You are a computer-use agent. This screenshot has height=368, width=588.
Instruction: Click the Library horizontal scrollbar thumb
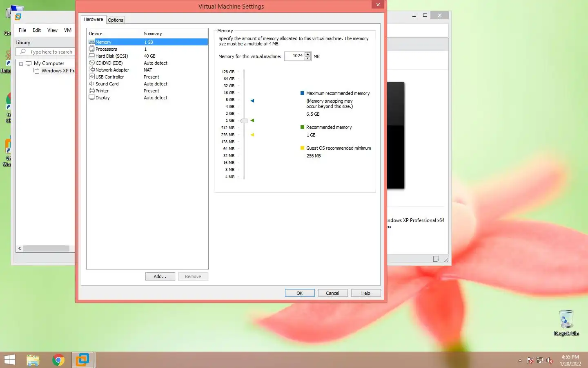(x=46, y=249)
